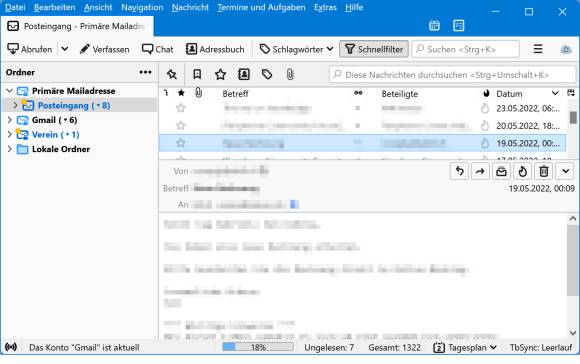Toggle the Tagesplan pane
The height and width of the screenshot is (364, 580).
(x=465, y=347)
